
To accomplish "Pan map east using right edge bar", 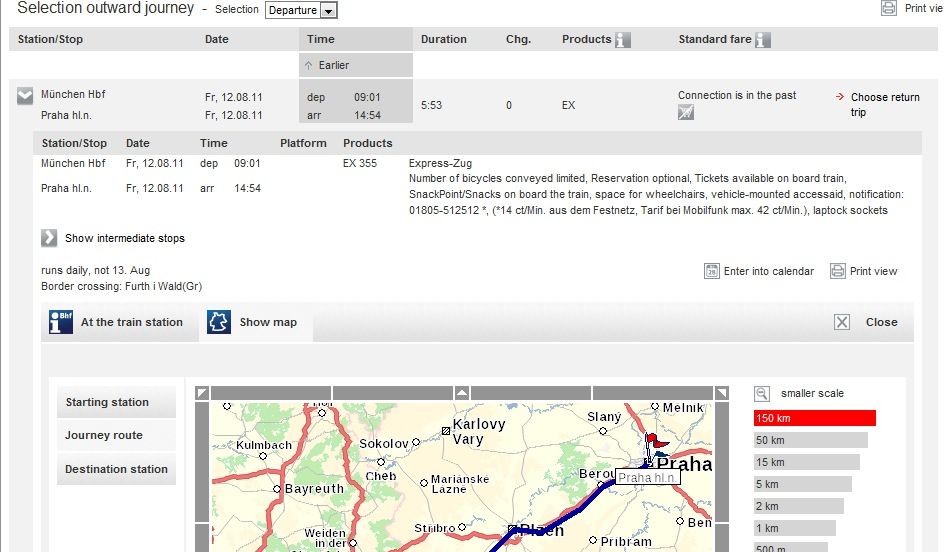I will pos(721,462).
